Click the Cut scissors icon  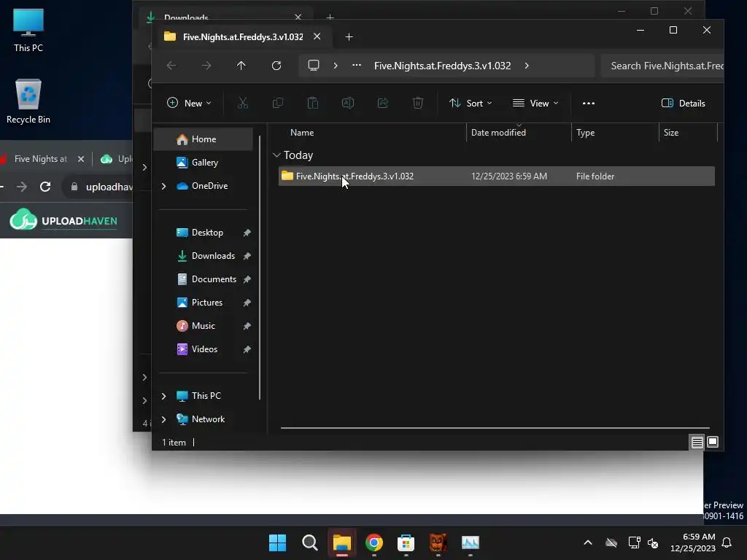[243, 103]
